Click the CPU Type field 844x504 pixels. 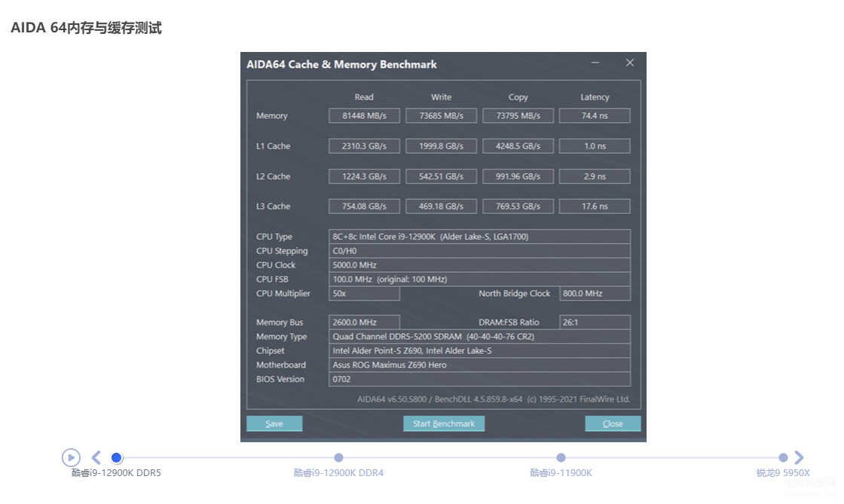click(479, 237)
